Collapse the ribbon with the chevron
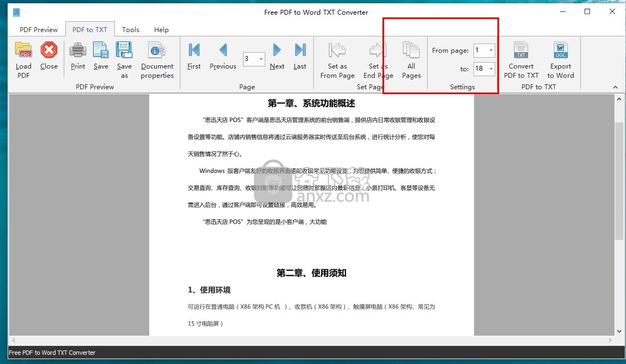This screenshot has height=364, width=626. [615, 87]
